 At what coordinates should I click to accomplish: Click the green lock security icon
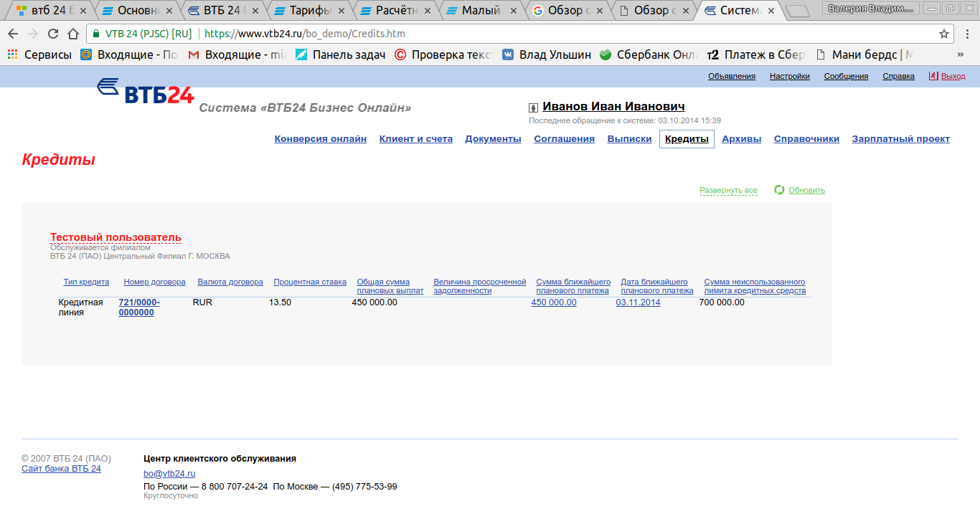[96, 34]
